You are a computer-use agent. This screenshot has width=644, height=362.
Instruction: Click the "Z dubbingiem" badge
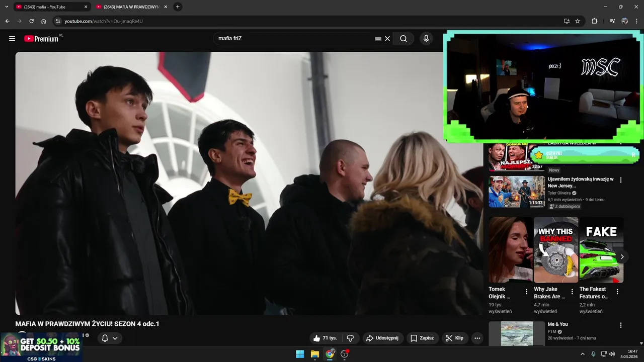click(565, 206)
